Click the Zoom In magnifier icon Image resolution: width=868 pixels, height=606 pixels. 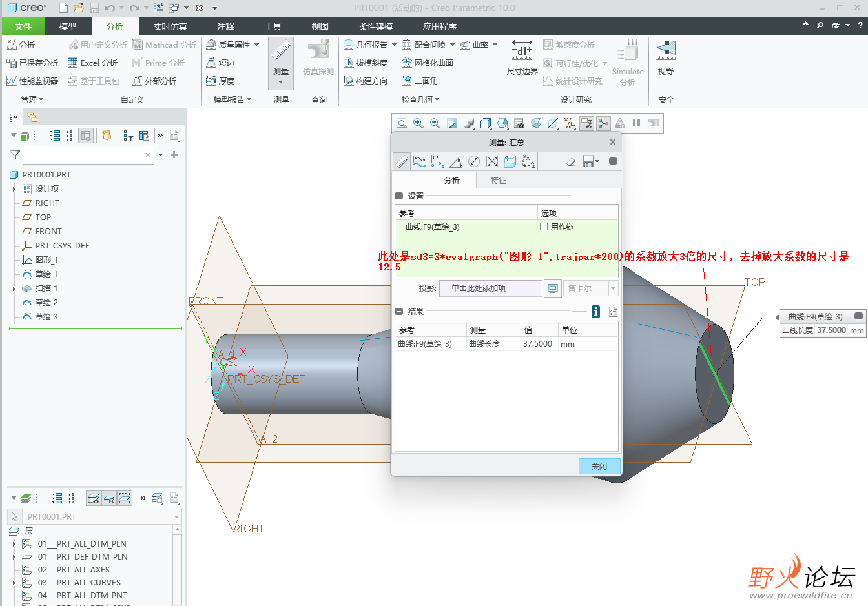[418, 123]
